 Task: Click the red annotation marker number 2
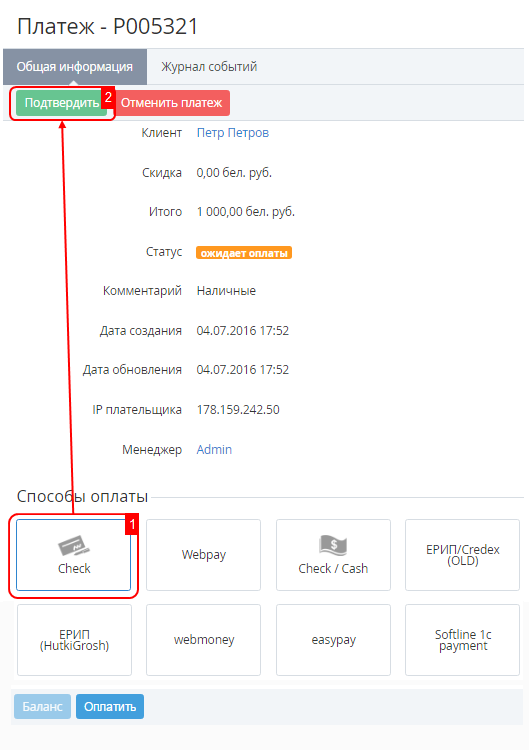(108, 97)
